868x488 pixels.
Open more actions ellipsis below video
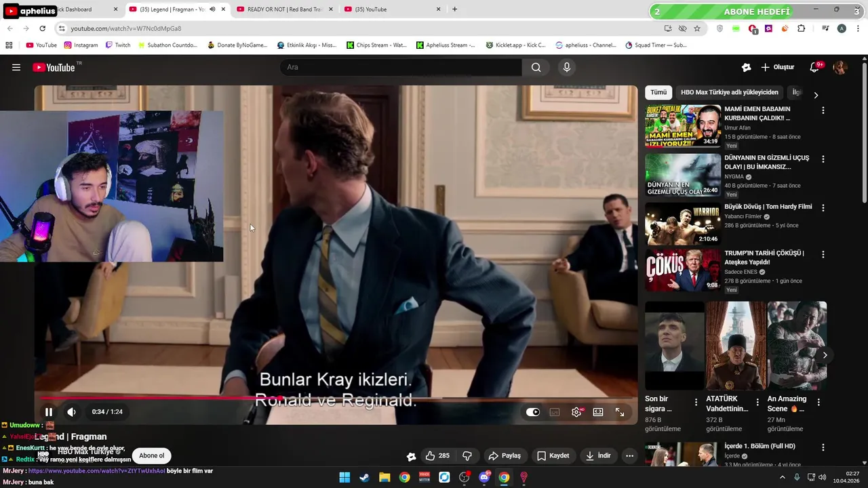click(629, 455)
